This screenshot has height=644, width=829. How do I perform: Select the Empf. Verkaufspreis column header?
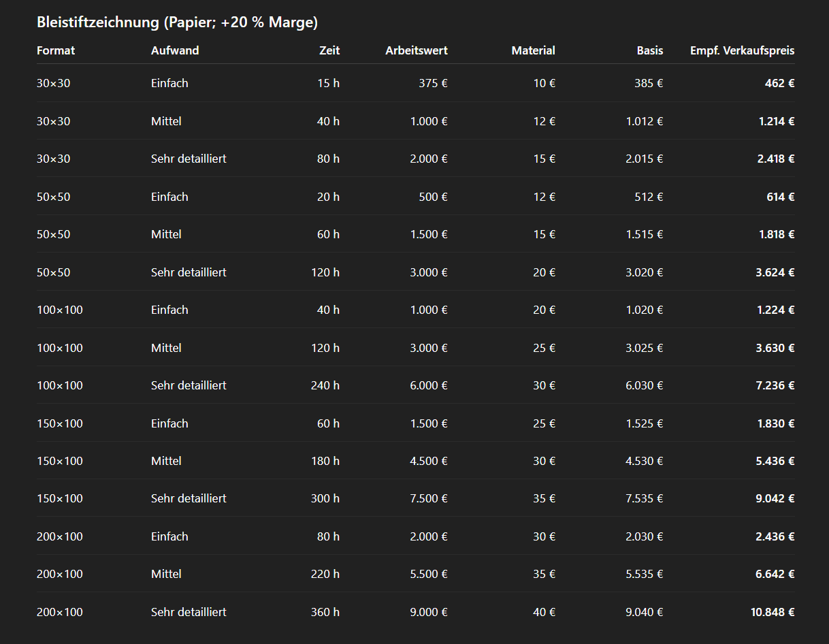point(742,50)
